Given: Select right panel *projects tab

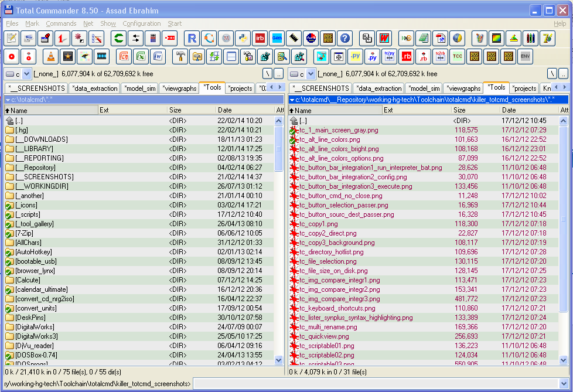Looking at the screenshot, I should pyautogui.click(x=525, y=88).
